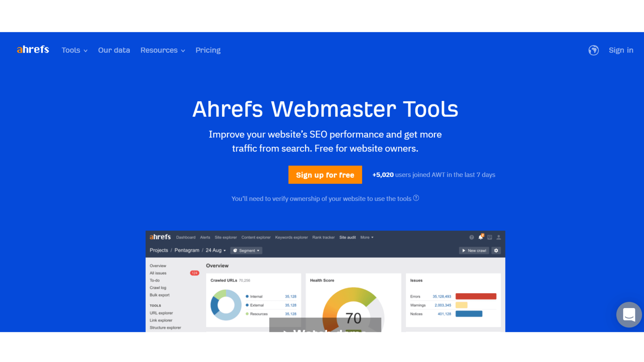Click the help question mark icon
Viewport: 644px width, 362px height.
(416, 198)
